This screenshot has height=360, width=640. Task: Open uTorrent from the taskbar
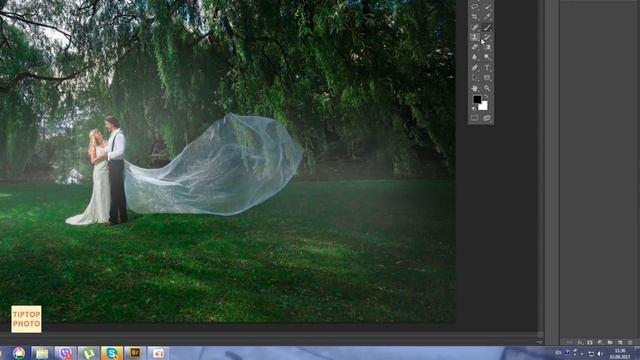pyautogui.click(x=89, y=353)
